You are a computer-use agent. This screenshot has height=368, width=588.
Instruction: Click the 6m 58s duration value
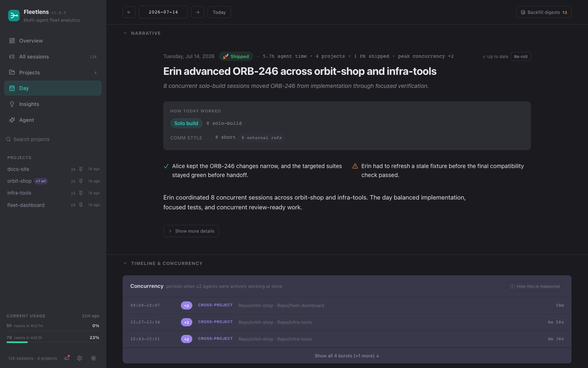[x=556, y=322]
